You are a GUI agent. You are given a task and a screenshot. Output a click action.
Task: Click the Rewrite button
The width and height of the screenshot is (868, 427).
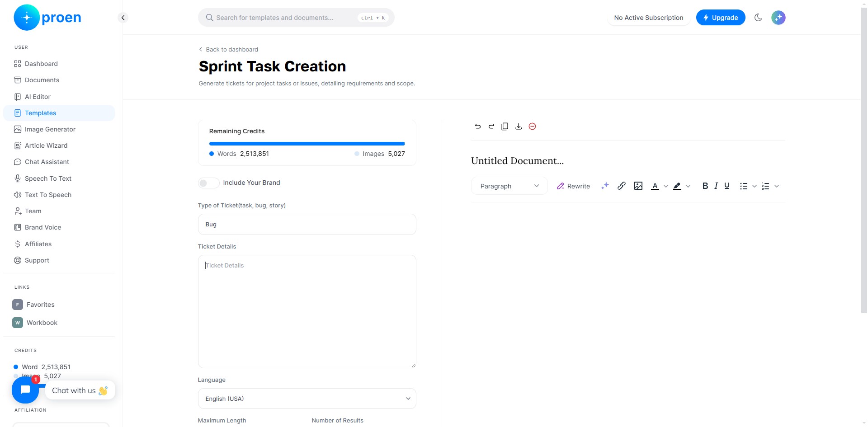[x=573, y=186]
